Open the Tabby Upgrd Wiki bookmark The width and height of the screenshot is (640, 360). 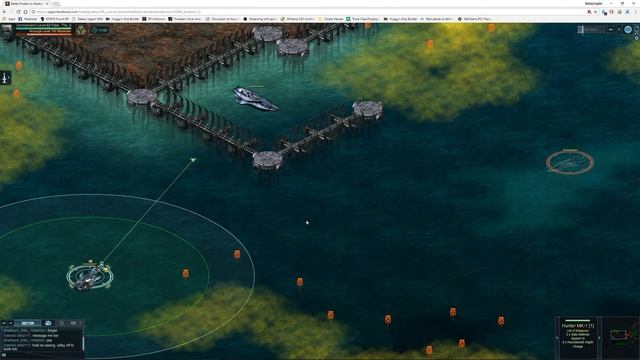pos(87,19)
